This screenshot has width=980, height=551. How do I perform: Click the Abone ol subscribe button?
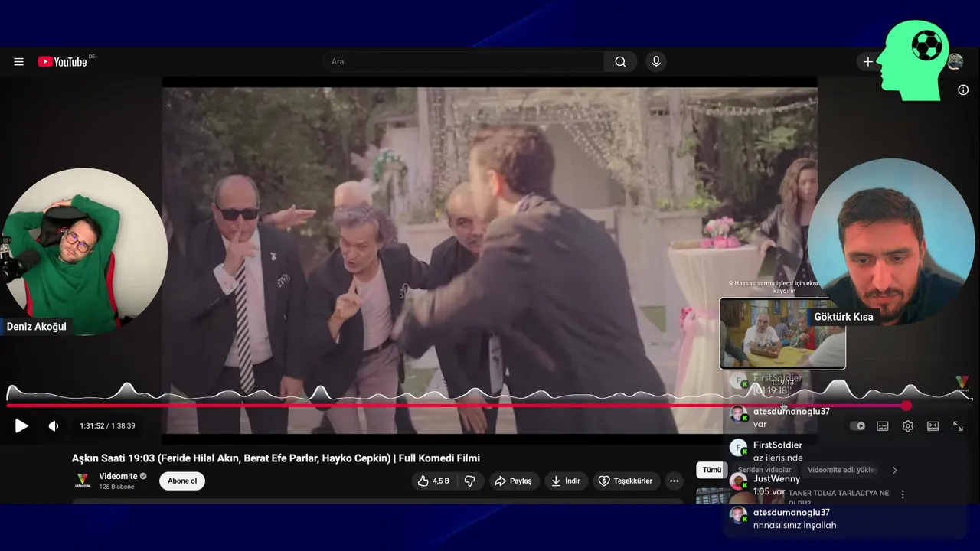[182, 481]
